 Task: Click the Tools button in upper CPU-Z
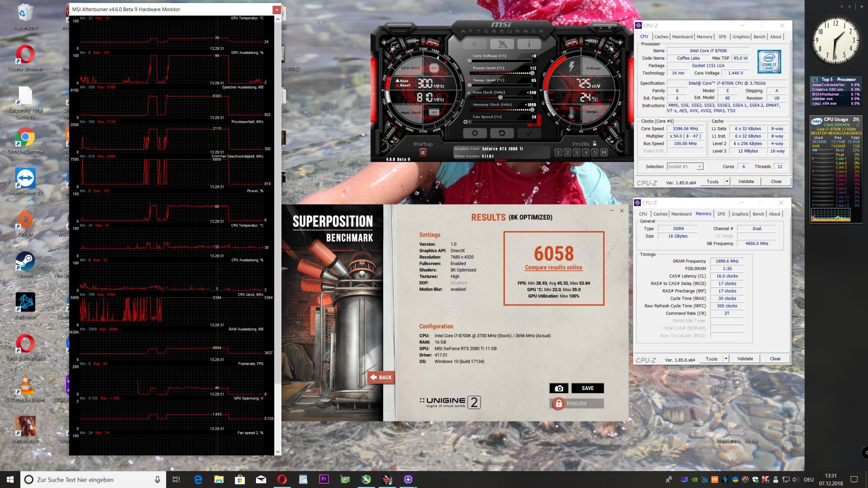click(712, 181)
